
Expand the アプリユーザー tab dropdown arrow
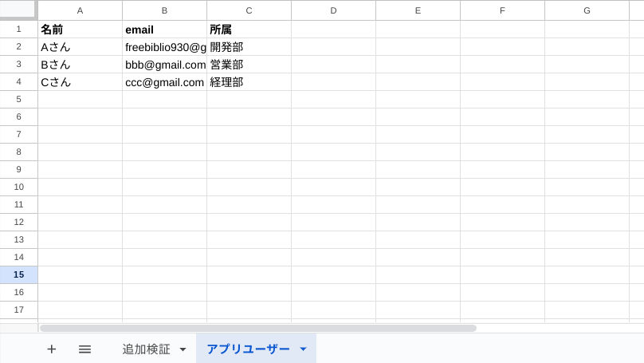click(303, 349)
